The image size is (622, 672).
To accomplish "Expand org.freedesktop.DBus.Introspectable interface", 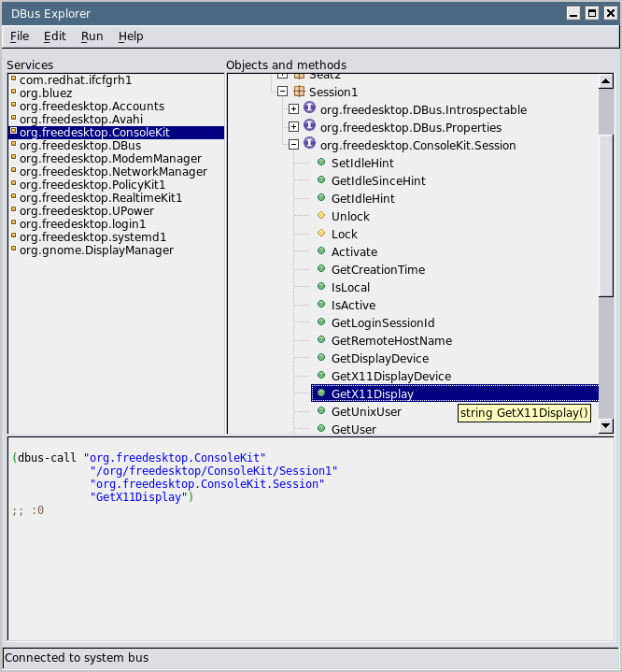I will coord(293,108).
